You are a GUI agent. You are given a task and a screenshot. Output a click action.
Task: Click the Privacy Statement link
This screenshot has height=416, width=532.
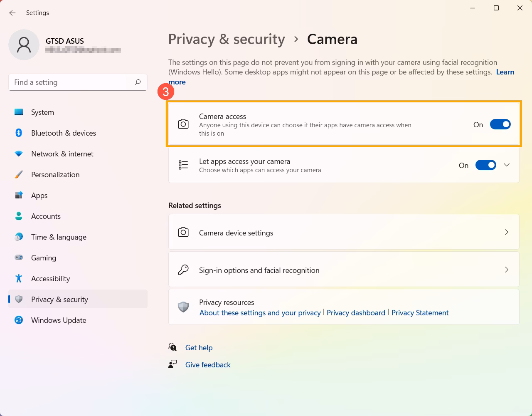click(420, 313)
